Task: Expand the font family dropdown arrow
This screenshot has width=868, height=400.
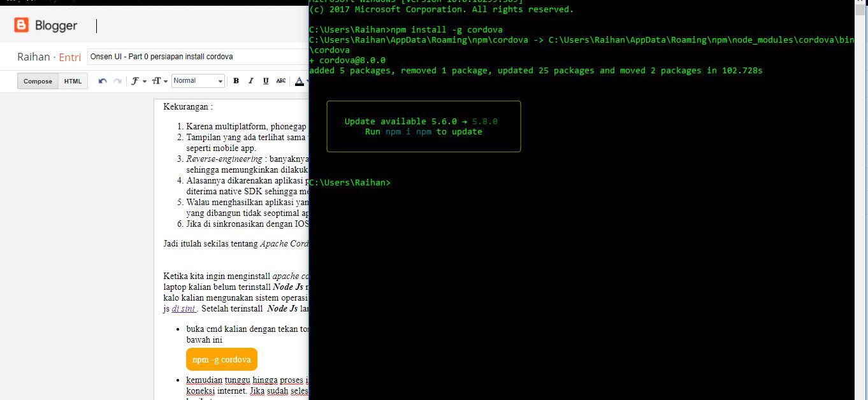Action: [144, 80]
